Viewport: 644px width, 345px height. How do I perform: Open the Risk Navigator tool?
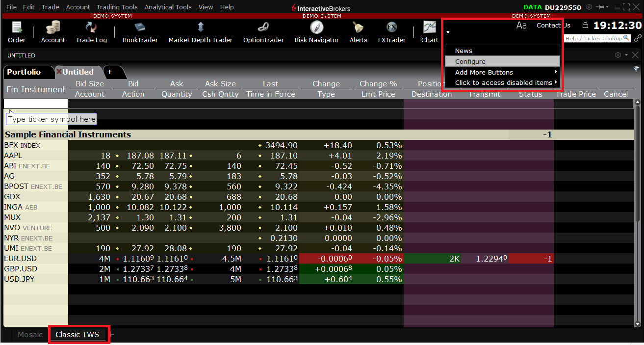(x=317, y=32)
